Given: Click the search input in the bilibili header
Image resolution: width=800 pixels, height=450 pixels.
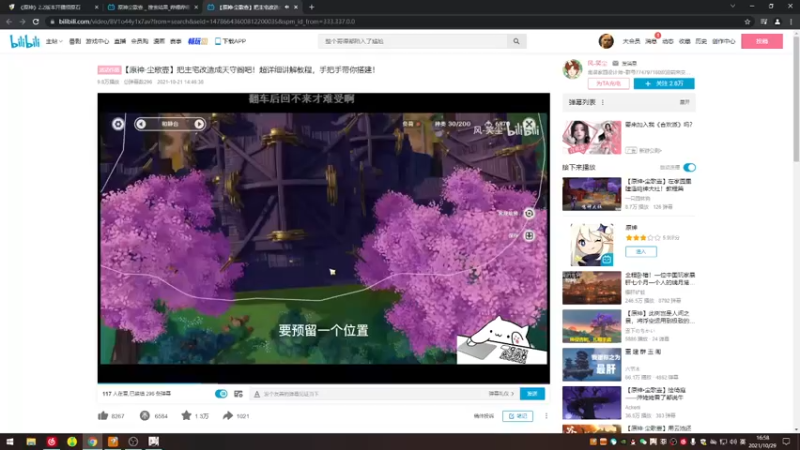Looking at the screenshot, I should [x=413, y=41].
